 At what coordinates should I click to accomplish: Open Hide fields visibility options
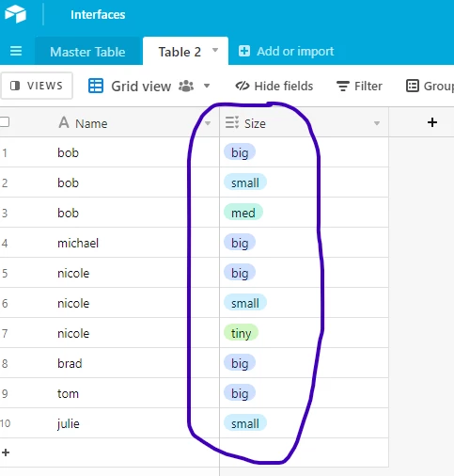click(274, 86)
